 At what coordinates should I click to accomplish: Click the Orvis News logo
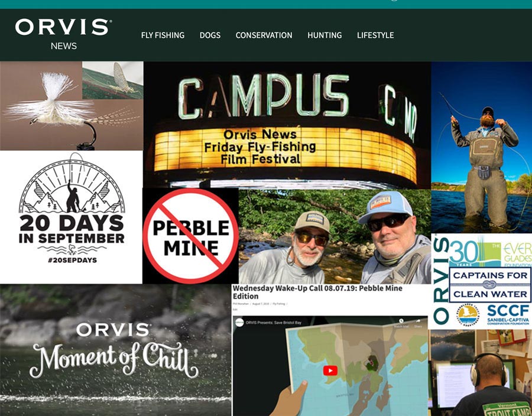[63, 34]
